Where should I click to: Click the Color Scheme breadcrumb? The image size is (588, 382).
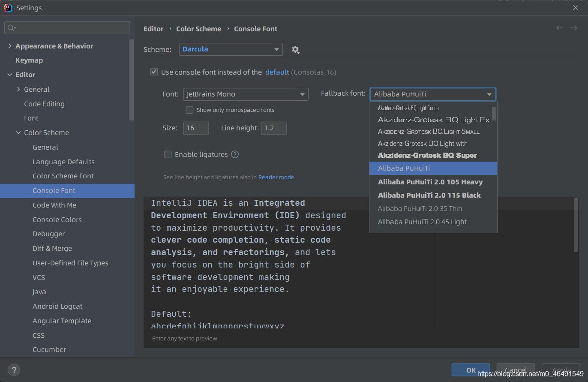[x=199, y=29]
